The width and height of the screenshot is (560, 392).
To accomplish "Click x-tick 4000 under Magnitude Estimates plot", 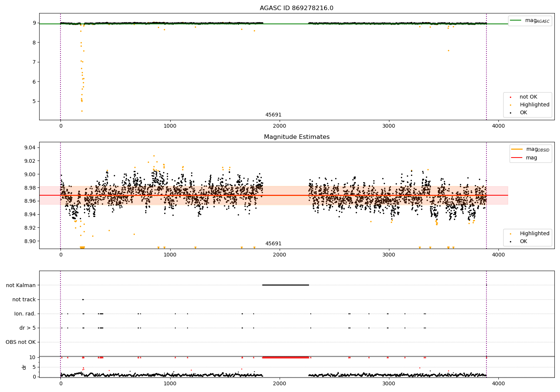I will click(x=498, y=255).
